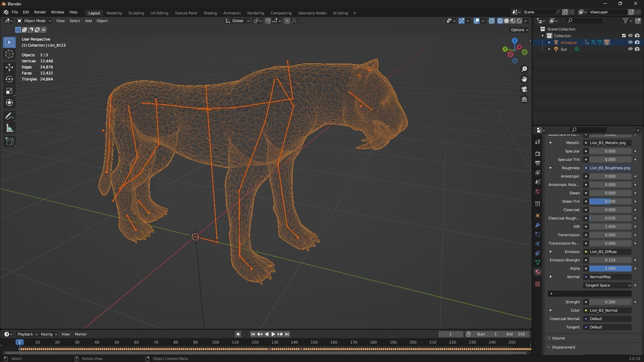Click Lion_B3_Normal color link

coord(607,310)
